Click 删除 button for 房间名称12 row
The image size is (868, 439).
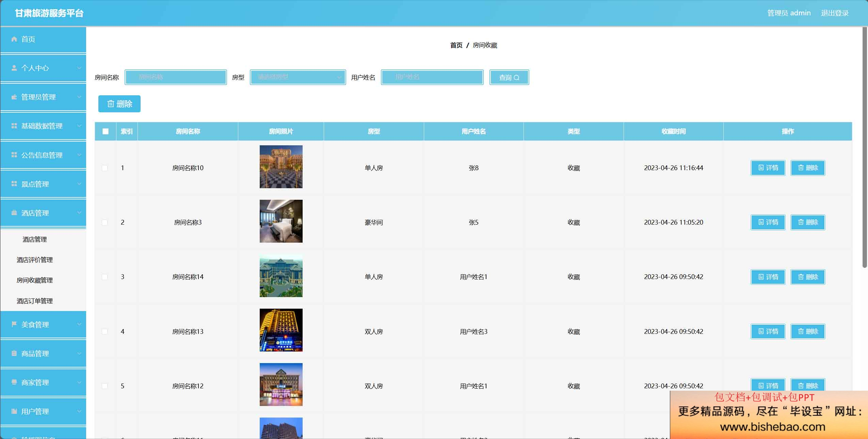click(x=808, y=386)
